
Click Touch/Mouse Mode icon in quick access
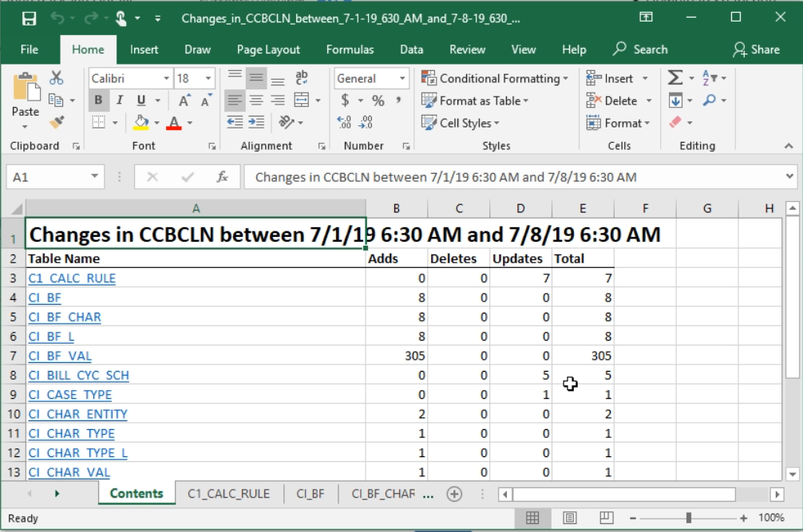(x=121, y=18)
